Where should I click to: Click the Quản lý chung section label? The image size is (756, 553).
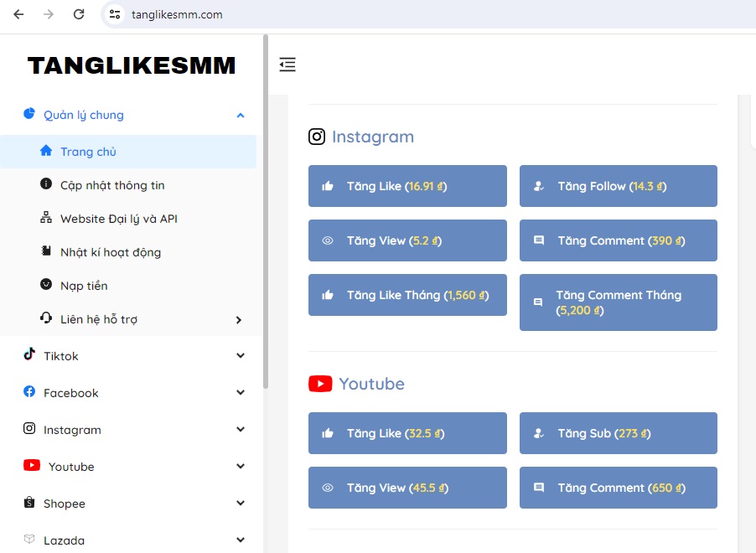[x=84, y=116]
